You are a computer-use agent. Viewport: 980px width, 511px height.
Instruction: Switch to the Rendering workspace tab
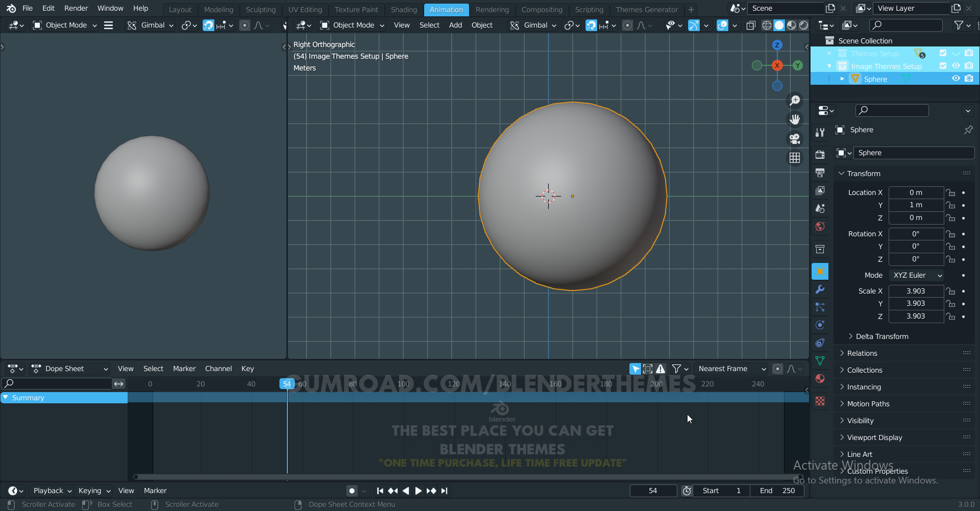pyautogui.click(x=492, y=9)
